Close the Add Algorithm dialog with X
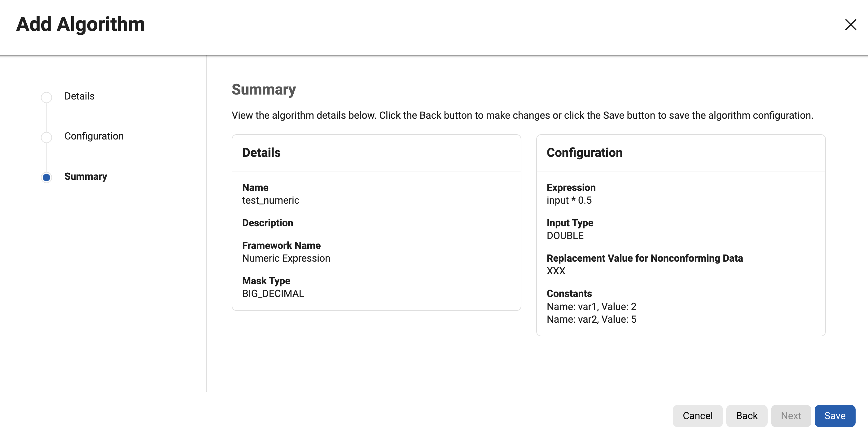868x434 pixels. coord(850,24)
